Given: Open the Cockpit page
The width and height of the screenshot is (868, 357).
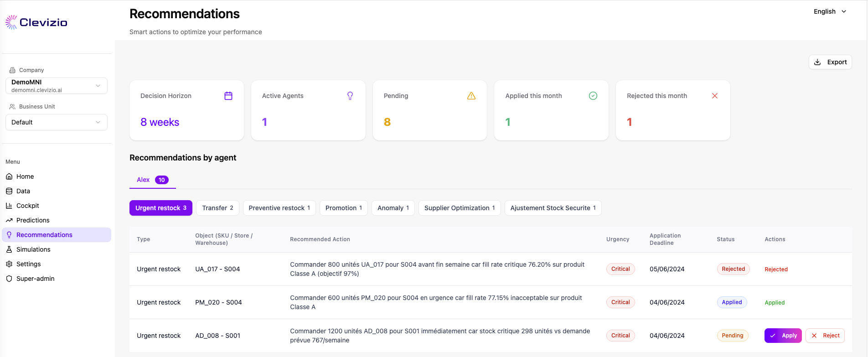Looking at the screenshot, I should tap(57, 206).
